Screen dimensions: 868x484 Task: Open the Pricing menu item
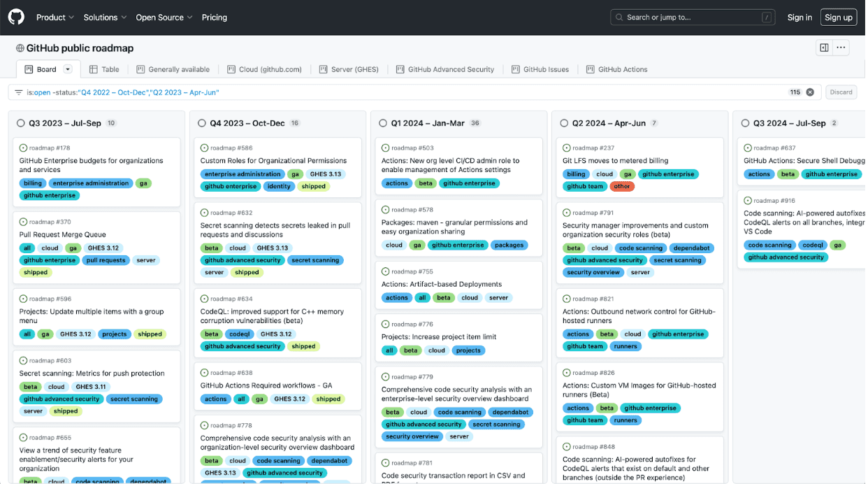[214, 17]
